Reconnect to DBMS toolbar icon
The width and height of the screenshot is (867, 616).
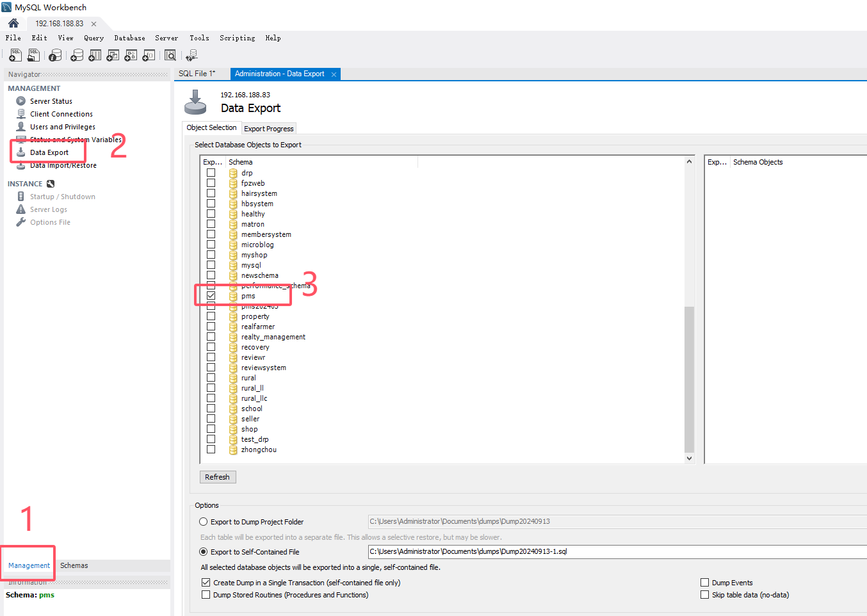coord(191,56)
